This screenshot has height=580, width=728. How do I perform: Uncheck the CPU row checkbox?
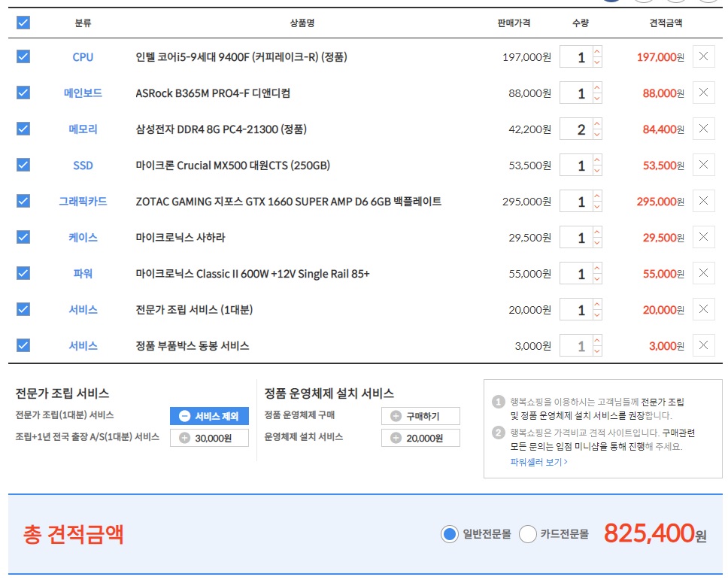[x=23, y=56]
